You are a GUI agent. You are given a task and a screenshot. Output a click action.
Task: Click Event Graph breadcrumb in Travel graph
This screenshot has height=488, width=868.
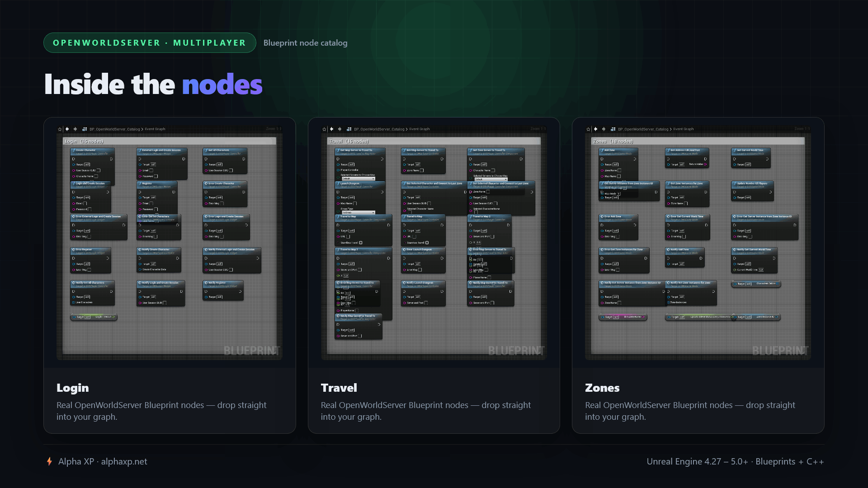pyautogui.click(x=420, y=129)
